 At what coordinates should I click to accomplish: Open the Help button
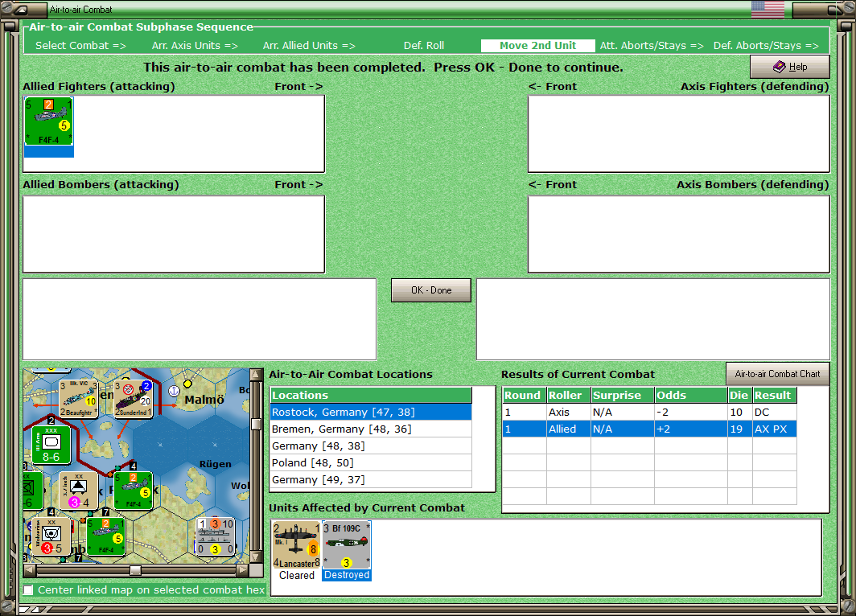click(790, 67)
